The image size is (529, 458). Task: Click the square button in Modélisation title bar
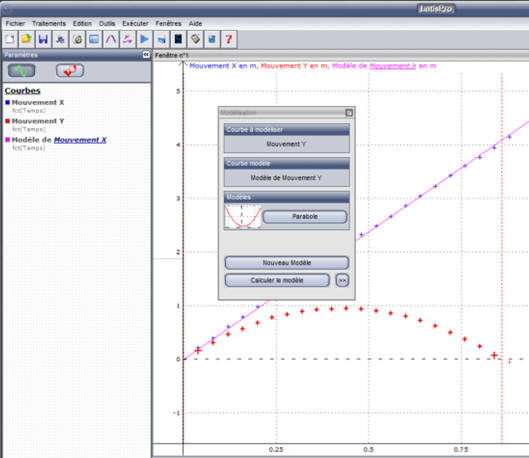pos(349,113)
